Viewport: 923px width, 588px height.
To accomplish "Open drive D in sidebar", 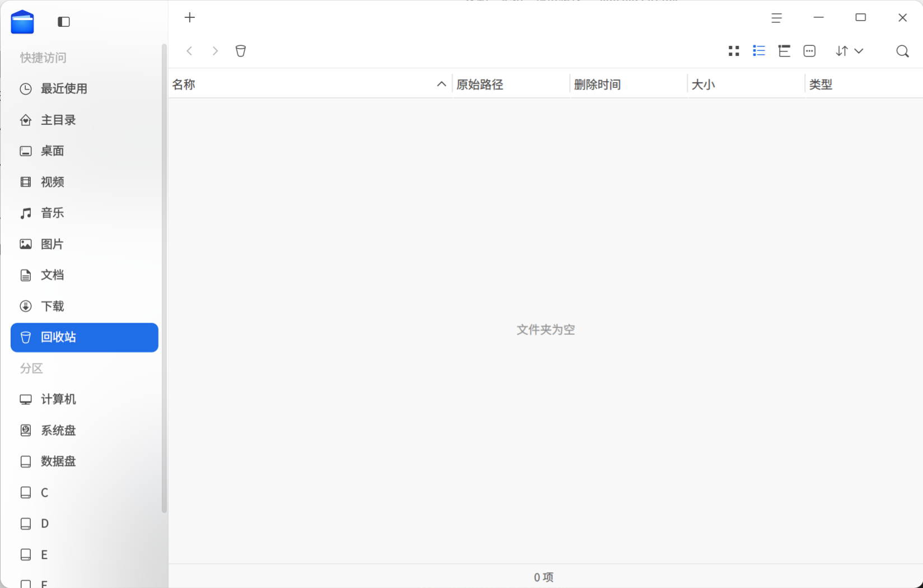I will [x=85, y=524].
